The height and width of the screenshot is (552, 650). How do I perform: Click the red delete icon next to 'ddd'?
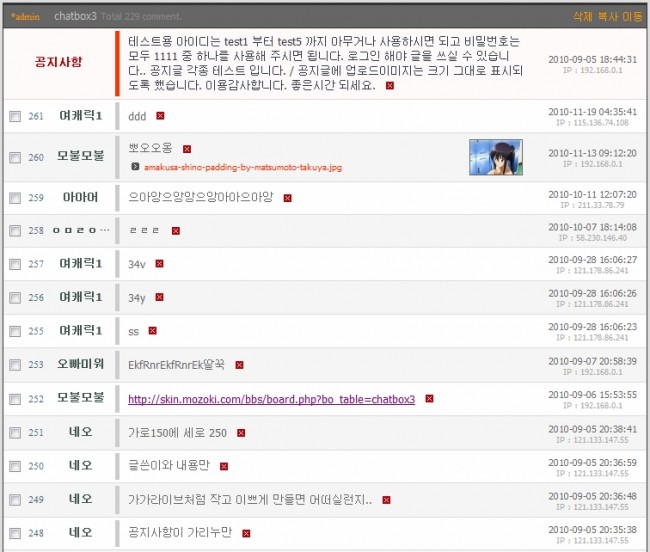[x=160, y=116]
